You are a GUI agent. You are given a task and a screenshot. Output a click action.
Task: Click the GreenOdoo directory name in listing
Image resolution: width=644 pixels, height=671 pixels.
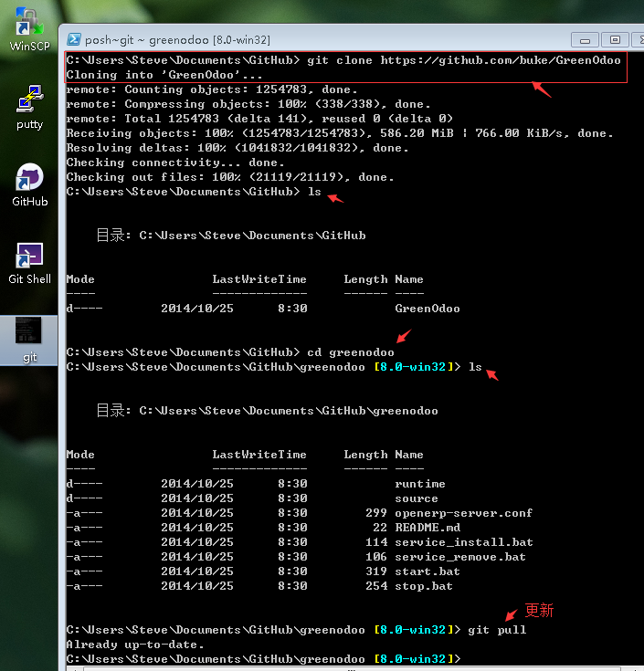(427, 309)
